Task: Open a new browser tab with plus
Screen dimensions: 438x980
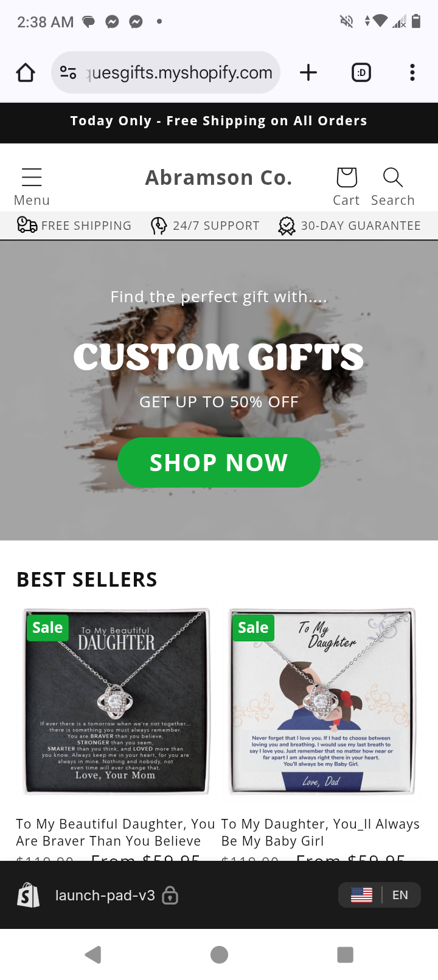Action: [308, 73]
